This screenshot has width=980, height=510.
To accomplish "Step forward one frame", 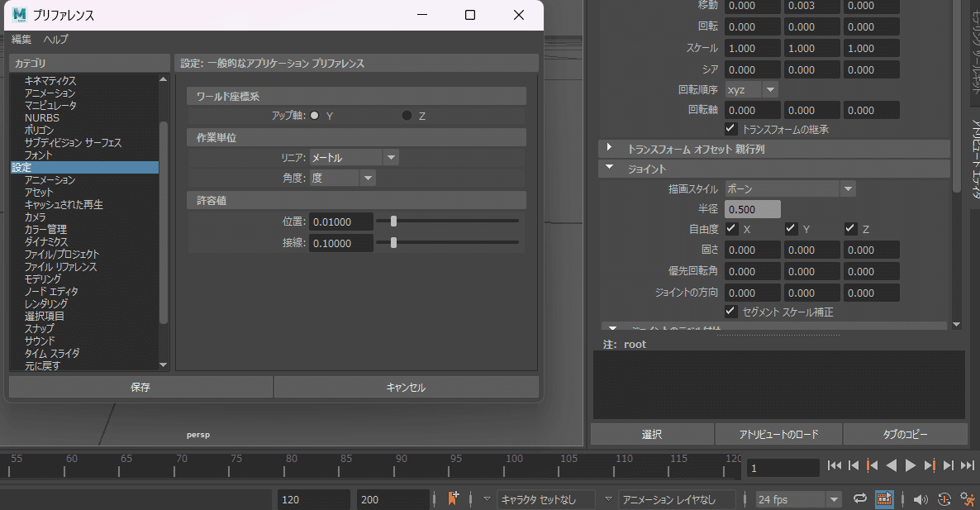I will point(949,465).
